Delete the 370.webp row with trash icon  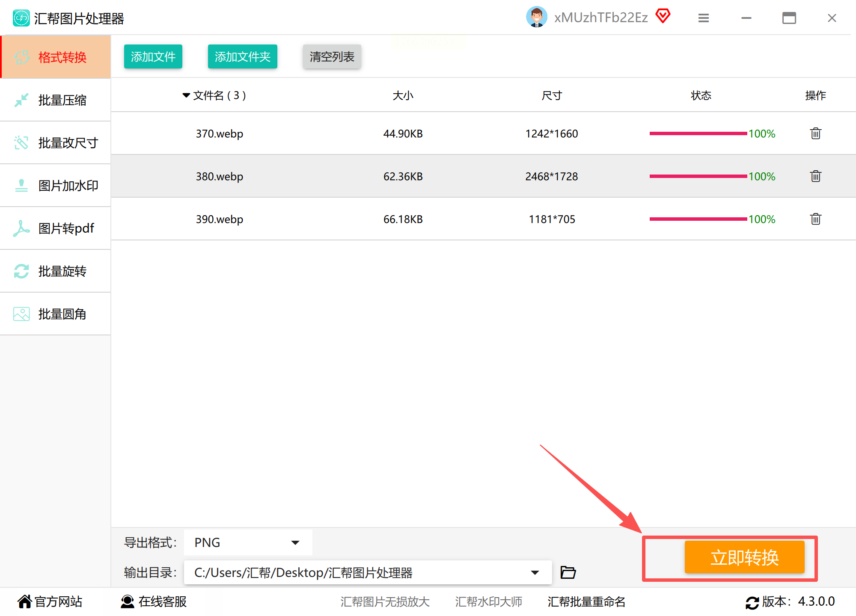[815, 133]
